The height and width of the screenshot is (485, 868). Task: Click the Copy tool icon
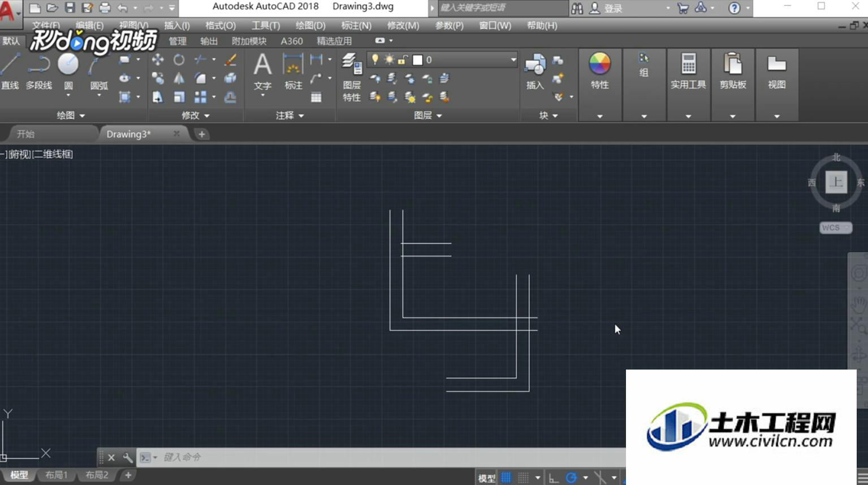coord(158,78)
